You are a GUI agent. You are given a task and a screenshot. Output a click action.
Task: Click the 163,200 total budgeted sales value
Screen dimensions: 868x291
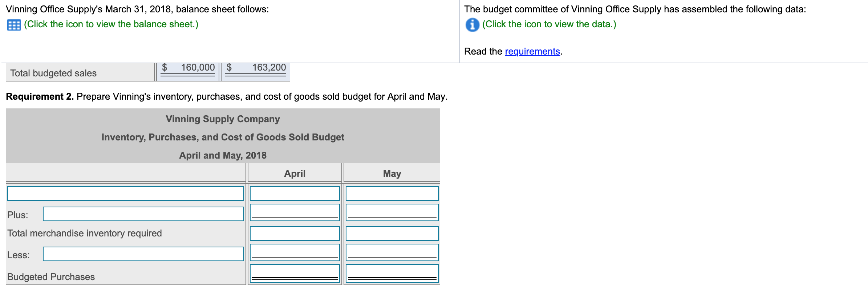[269, 67]
